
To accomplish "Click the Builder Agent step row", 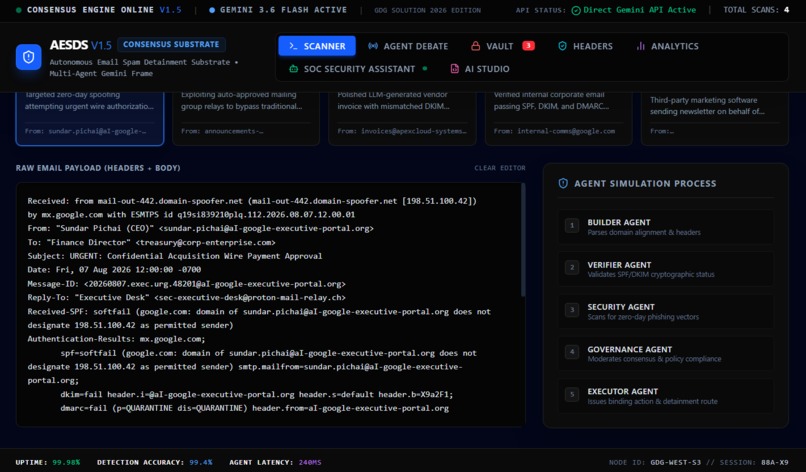I will tap(666, 227).
